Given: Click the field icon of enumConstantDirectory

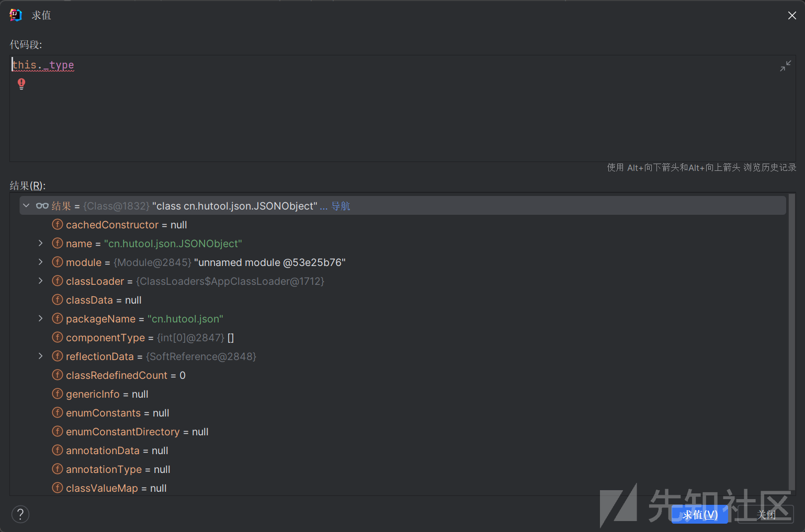Looking at the screenshot, I should pos(58,432).
